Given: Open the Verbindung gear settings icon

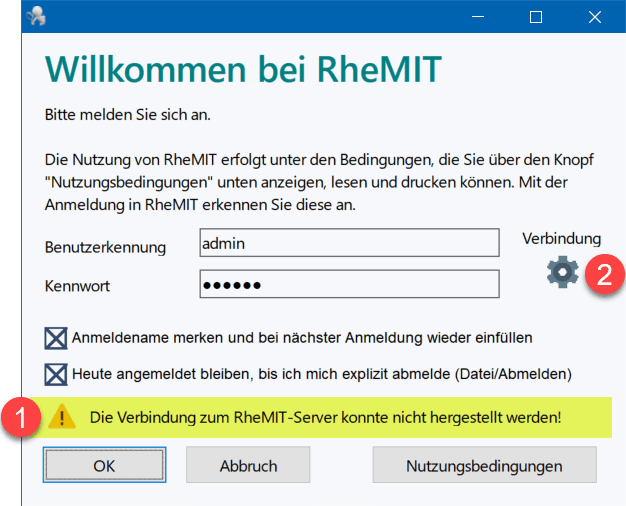Looking at the screenshot, I should click(x=563, y=272).
